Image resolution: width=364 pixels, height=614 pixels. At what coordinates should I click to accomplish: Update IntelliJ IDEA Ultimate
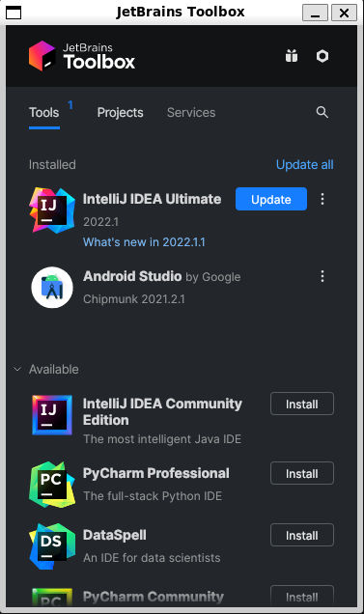pos(271,199)
